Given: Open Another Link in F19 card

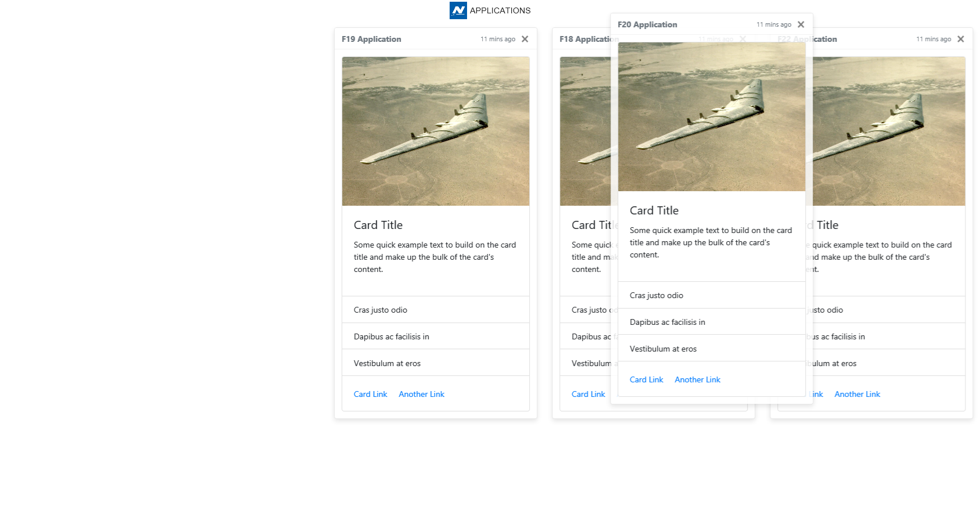Looking at the screenshot, I should click(x=422, y=394).
